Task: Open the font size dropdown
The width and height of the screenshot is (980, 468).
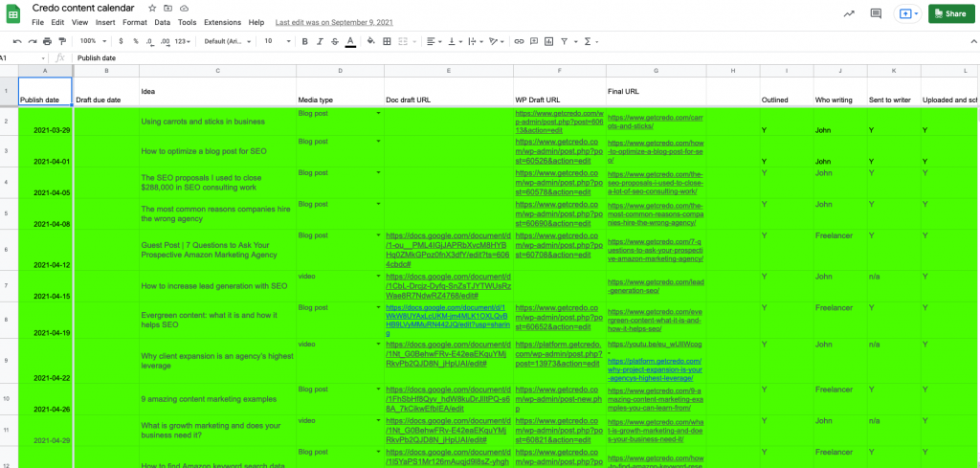Action: 277,41
